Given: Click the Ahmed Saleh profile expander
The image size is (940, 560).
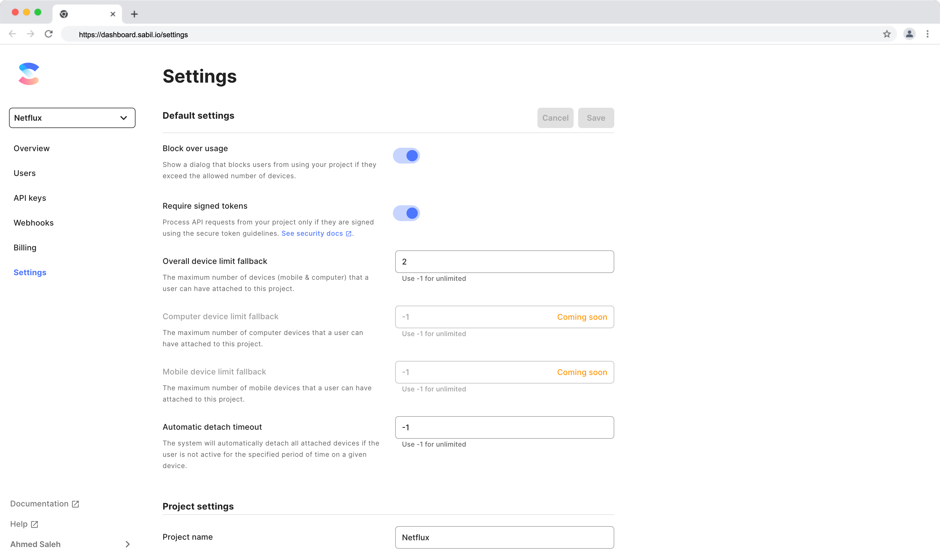Looking at the screenshot, I should pyautogui.click(x=127, y=544).
